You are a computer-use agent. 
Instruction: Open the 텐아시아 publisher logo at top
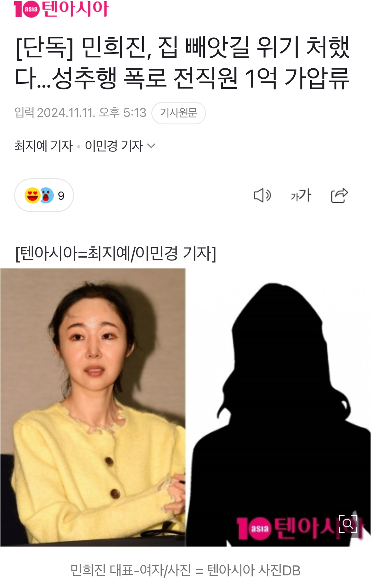(61, 9)
